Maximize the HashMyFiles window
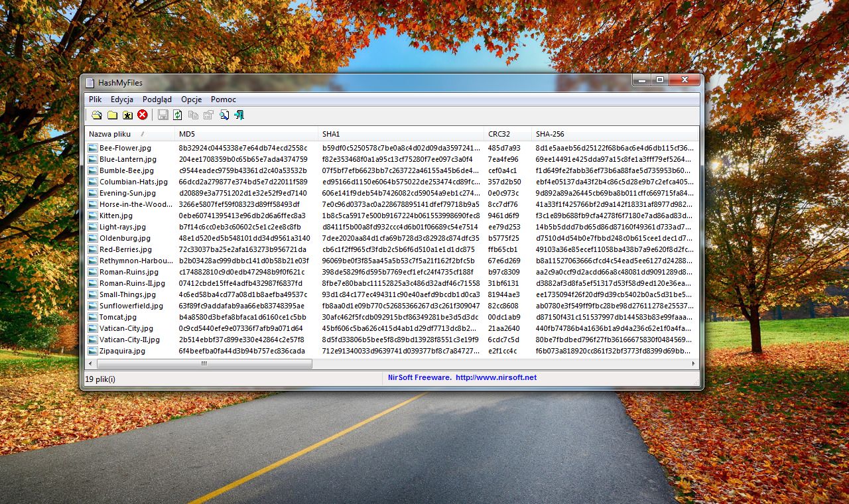Viewport: 849px width, 504px height. (659, 80)
